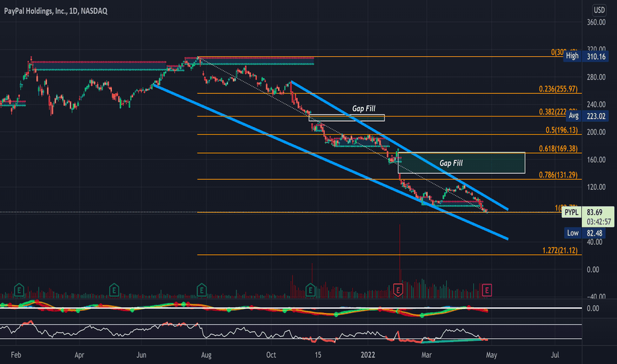Click the PayPal Holdings, Inc. symbol title
The height and width of the screenshot is (364, 617).
(x=56, y=11)
